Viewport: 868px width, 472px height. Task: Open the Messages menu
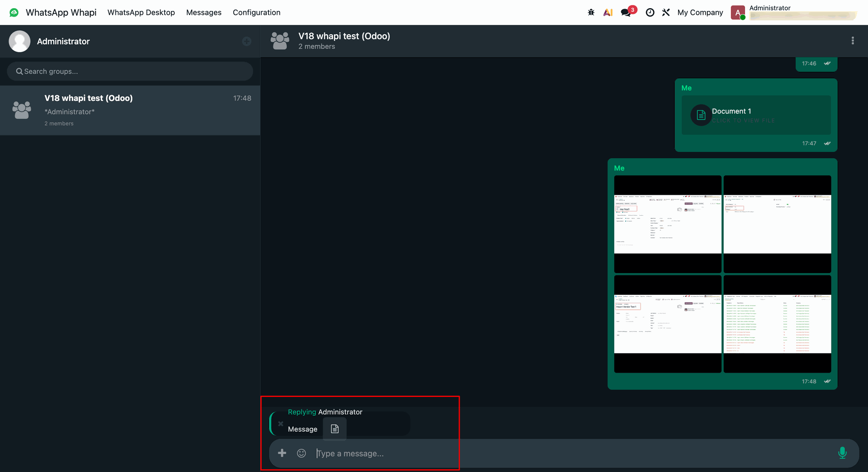coord(204,13)
